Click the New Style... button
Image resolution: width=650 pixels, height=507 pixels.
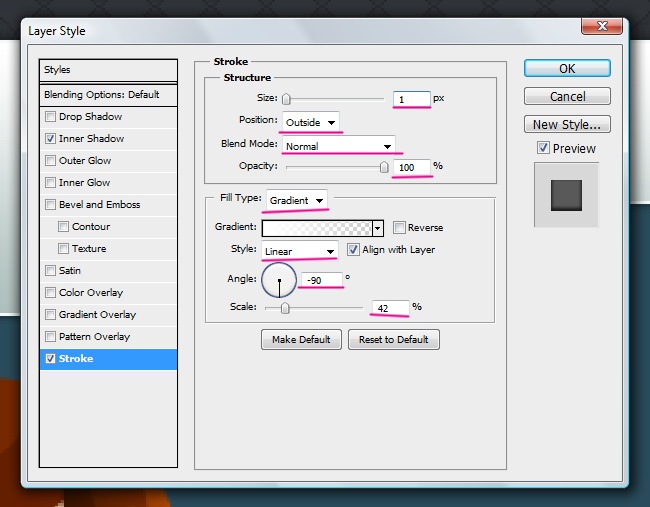click(x=566, y=125)
